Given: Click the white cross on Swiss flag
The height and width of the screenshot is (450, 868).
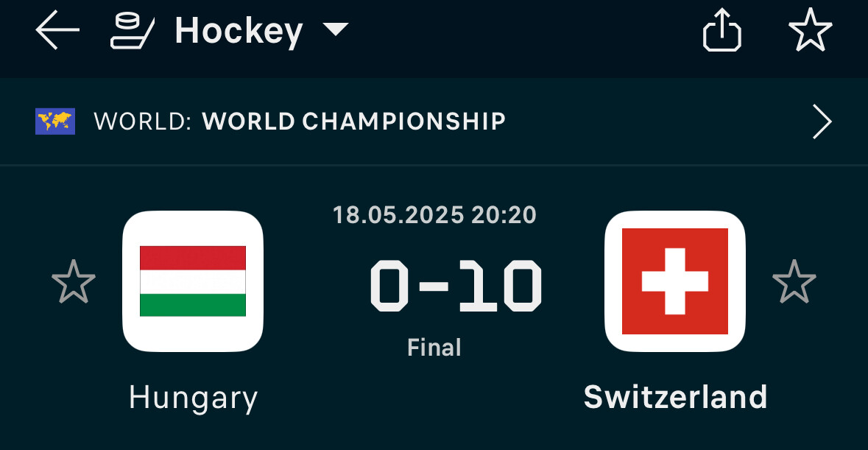Looking at the screenshot, I should click(x=675, y=281).
